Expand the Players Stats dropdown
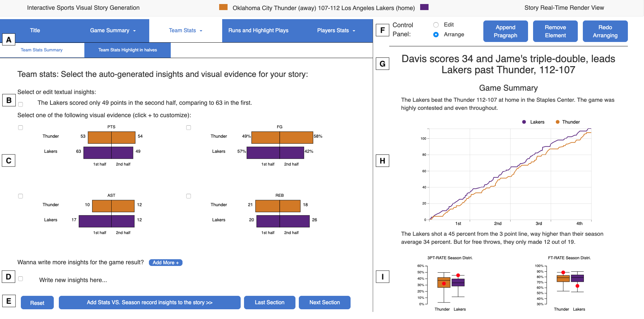Screen dimensions: 644x319 [336, 31]
